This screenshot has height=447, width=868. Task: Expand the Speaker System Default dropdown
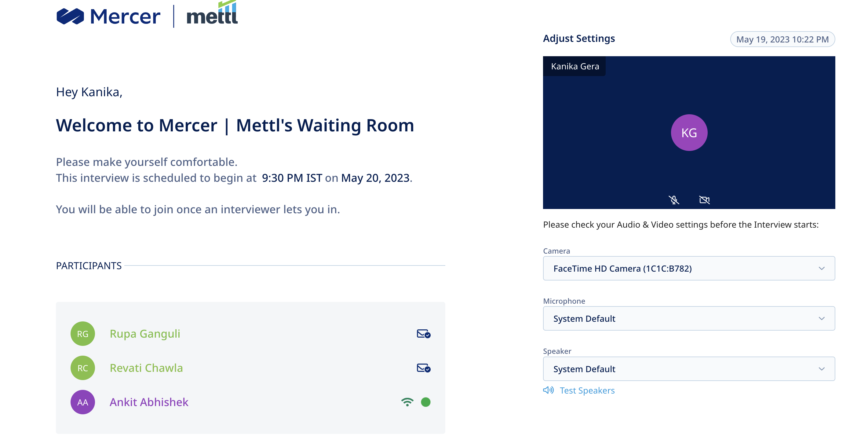pos(689,369)
